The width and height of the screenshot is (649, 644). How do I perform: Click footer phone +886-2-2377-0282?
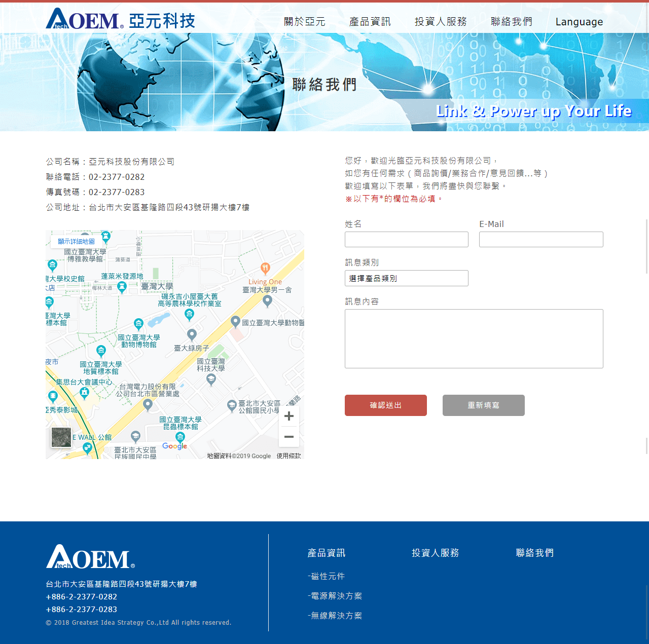pos(82,597)
